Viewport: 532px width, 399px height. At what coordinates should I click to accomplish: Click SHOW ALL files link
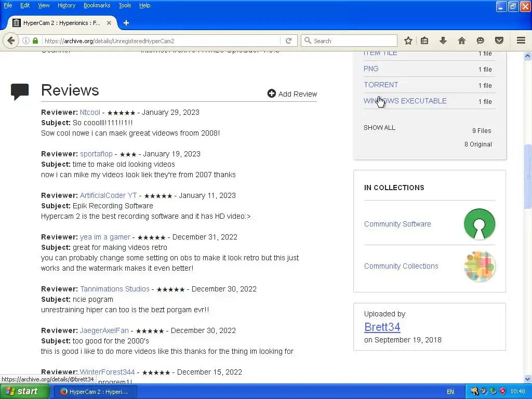[x=379, y=128]
